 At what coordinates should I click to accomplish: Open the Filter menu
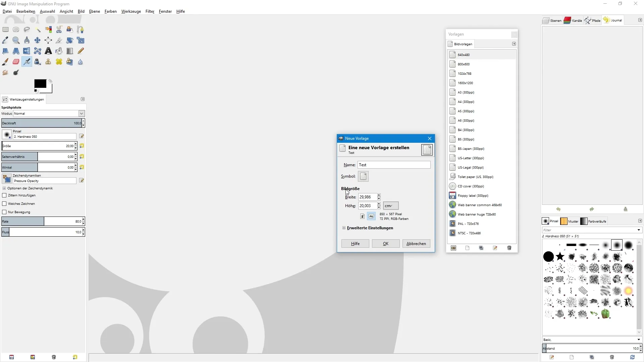(150, 11)
